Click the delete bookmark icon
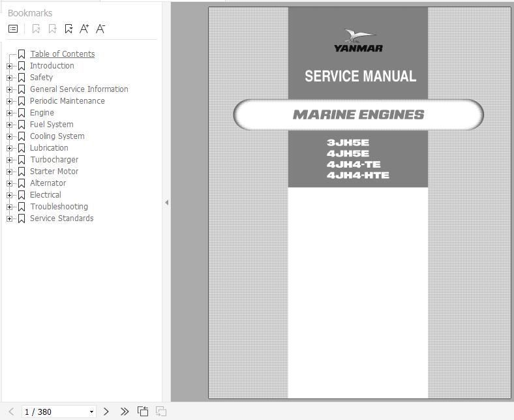Viewport: 514px width, 420px height. [x=36, y=29]
